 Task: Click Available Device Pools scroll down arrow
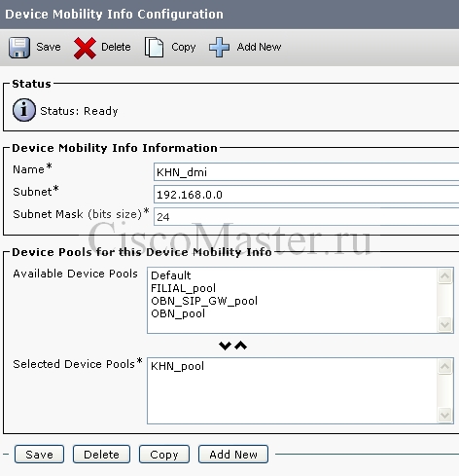(x=444, y=324)
